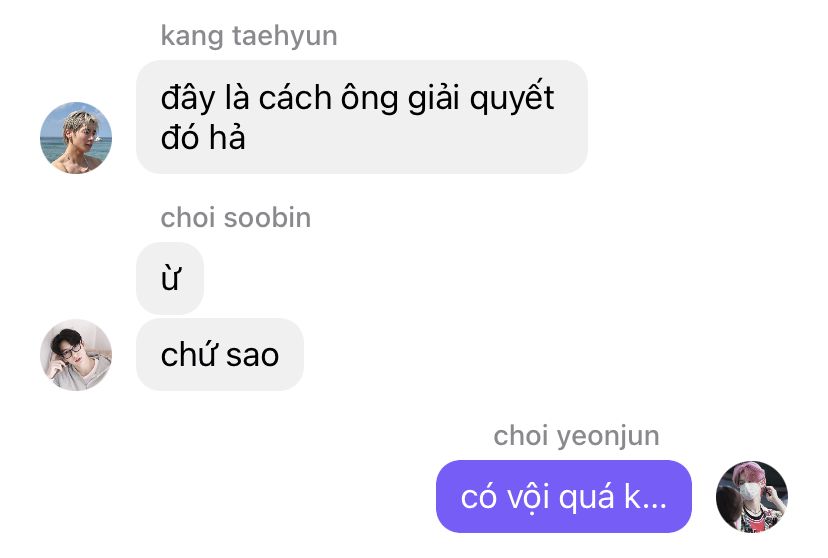The width and height of the screenshot is (828, 558).
Task: Click the word 'đây' starting taehyun's message
Action: [188, 98]
